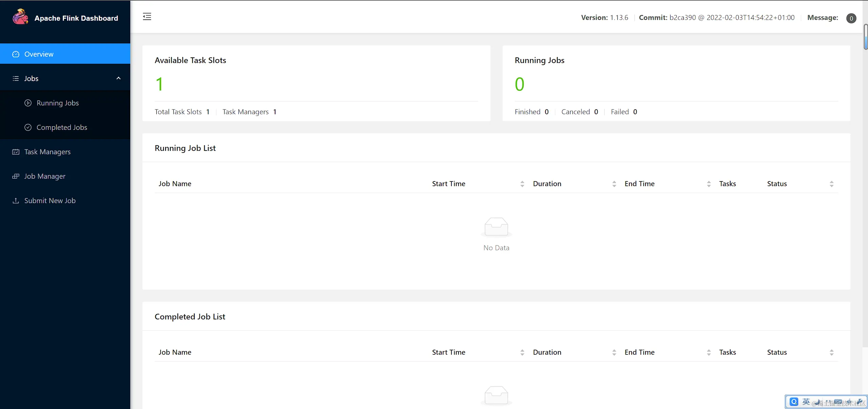Click the Apache Flink squirrel logo

coord(20,17)
